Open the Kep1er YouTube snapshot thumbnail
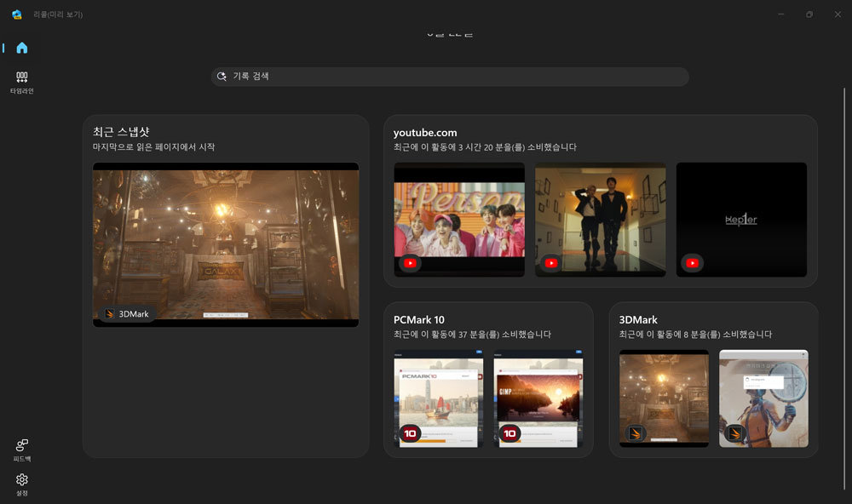This screenshot has height=504, width=852. coord(741,220)
